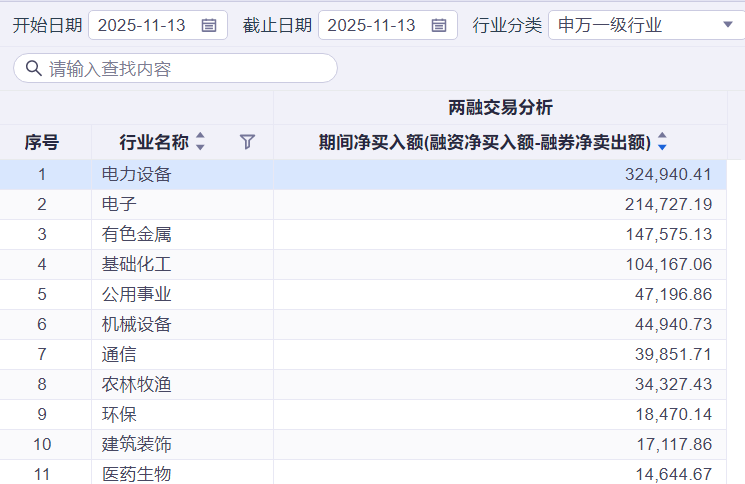Click the magnifier icon in search box
The width and height of the screenshot is (745, 484).
tap(33, 68)
